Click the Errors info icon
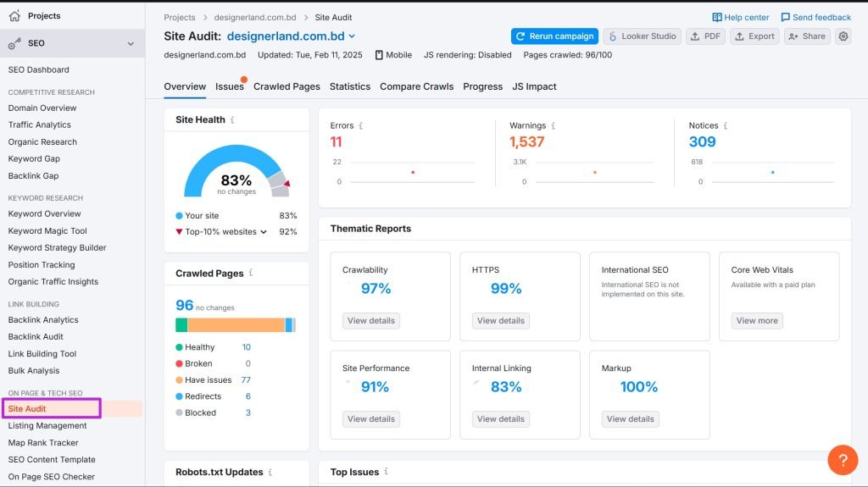This screenshot has width=868, height=487. [x=360, y=126]
